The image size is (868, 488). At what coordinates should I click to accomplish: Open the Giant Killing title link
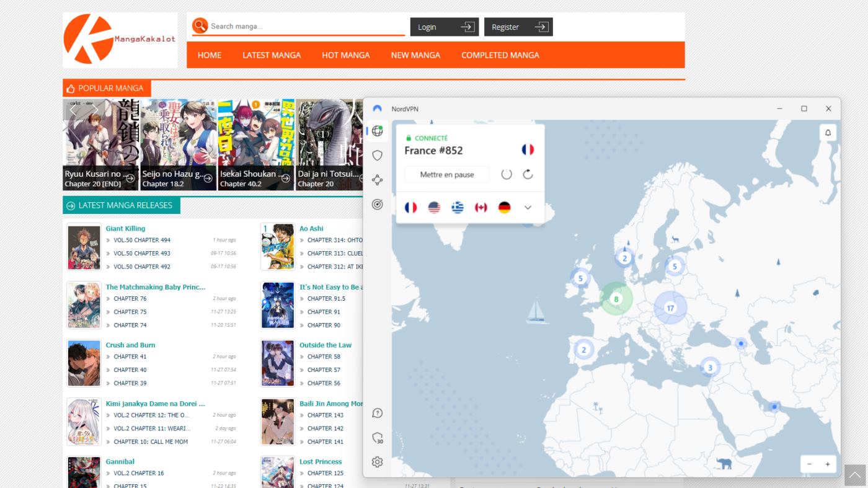click(125, 228)
